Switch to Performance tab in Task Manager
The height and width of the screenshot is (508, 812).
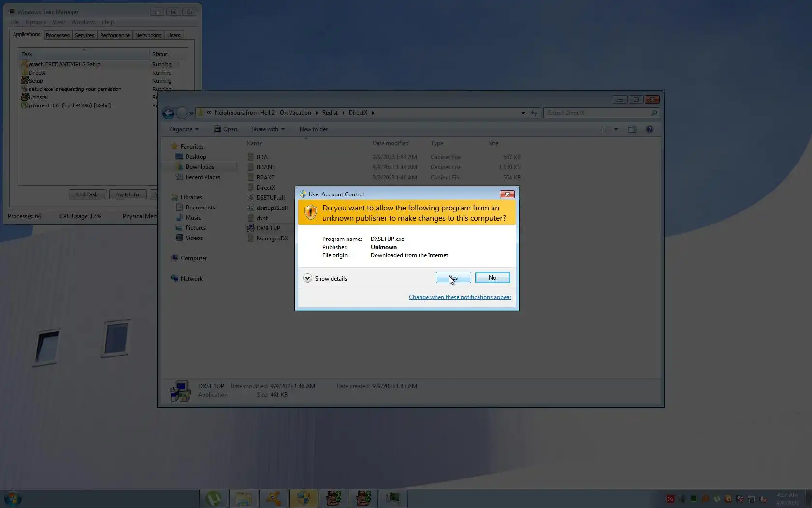click(x=115, y=35)
